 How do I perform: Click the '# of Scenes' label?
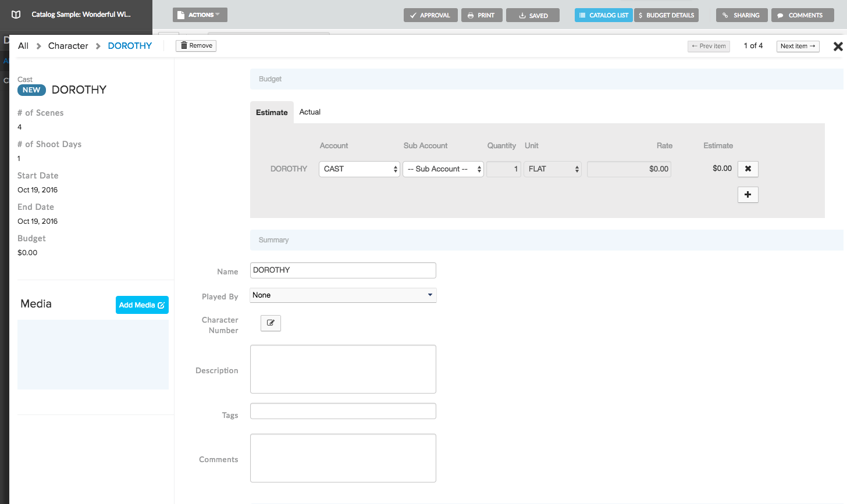click(41, 113)
